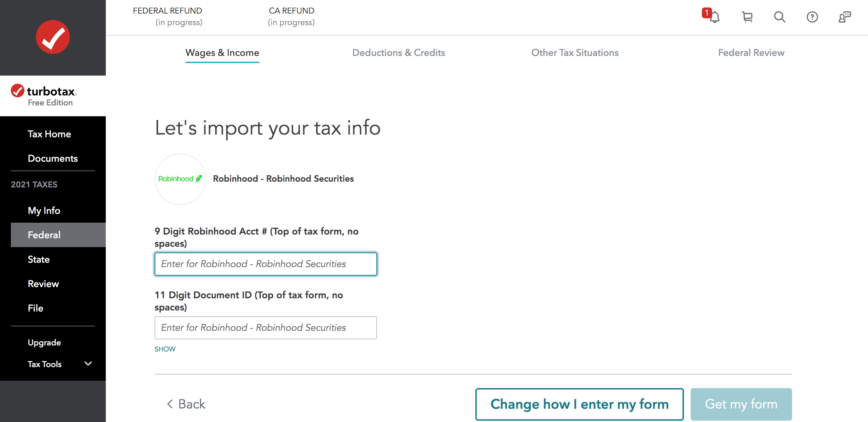Viewport: 868px width, 422px height.
Task: Open the help question mark icon
Action: (812, 17)
